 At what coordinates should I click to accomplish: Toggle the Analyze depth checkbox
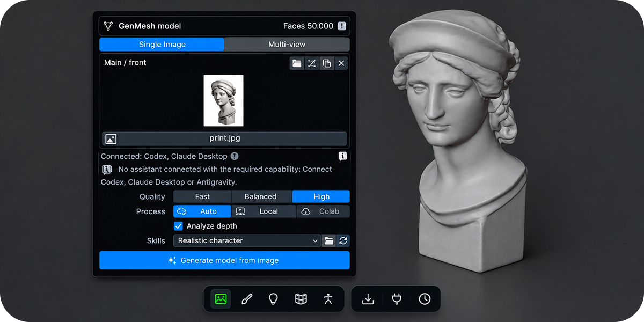(x=179, y=226)
